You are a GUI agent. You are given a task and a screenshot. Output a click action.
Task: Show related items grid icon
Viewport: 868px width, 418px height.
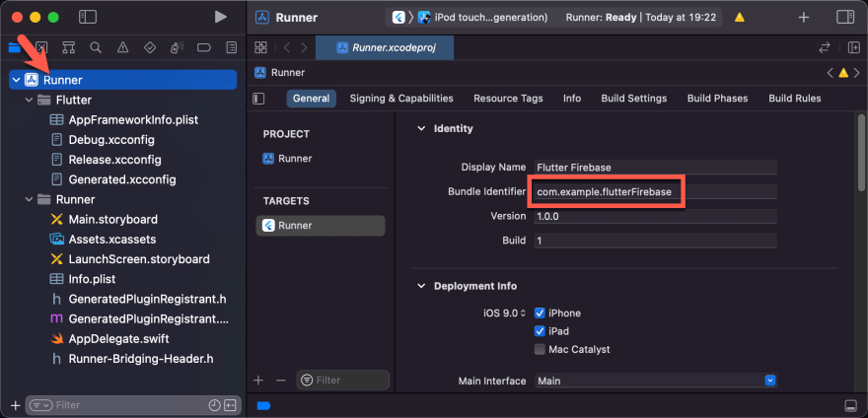click(260, 47)
